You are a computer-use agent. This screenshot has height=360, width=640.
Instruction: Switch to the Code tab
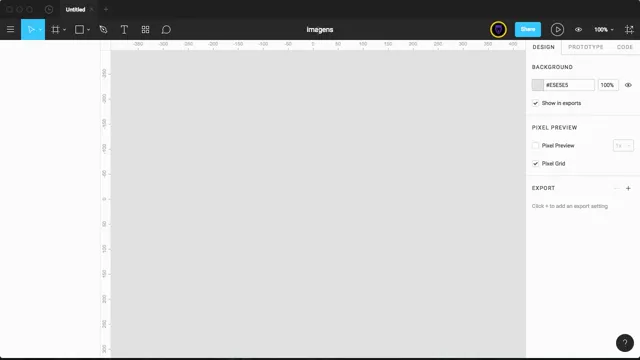[624, 47]
